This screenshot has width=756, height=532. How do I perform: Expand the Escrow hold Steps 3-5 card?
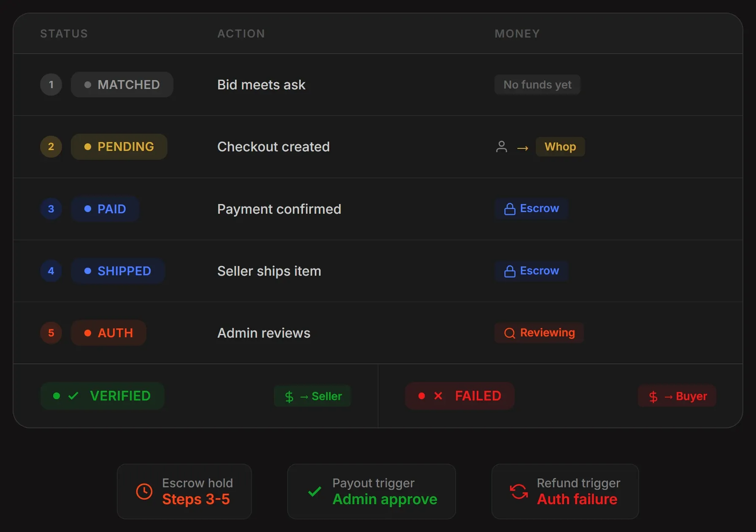184,491
